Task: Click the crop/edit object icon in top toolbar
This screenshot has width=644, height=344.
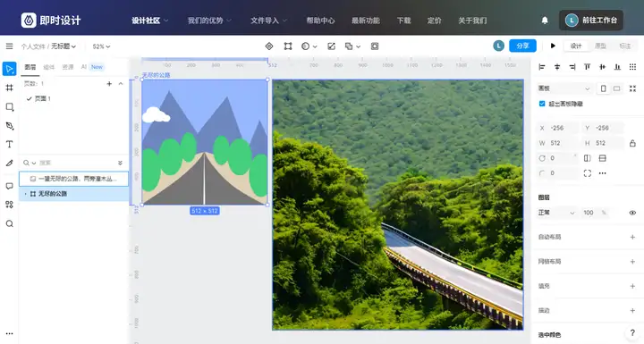Action: 288,46
